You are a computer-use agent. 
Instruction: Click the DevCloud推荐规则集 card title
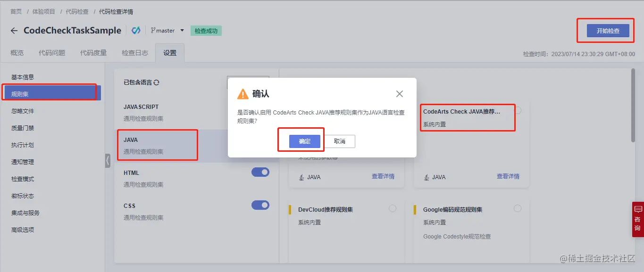click(x=326, y=210)
